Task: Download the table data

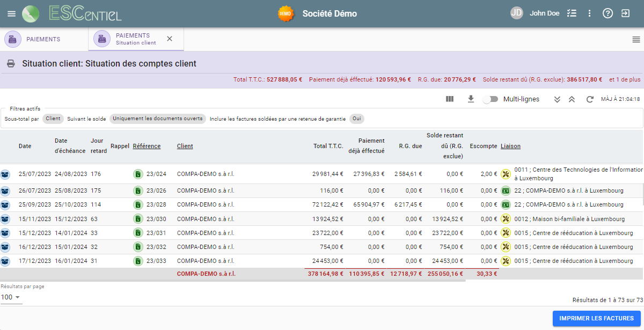Action: [x=471, y=99]
